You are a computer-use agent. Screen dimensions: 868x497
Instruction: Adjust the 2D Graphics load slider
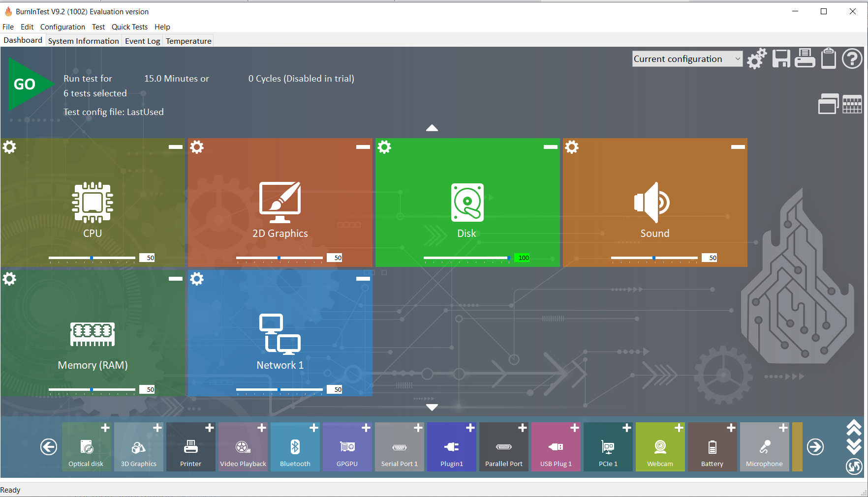pos(279,258)
